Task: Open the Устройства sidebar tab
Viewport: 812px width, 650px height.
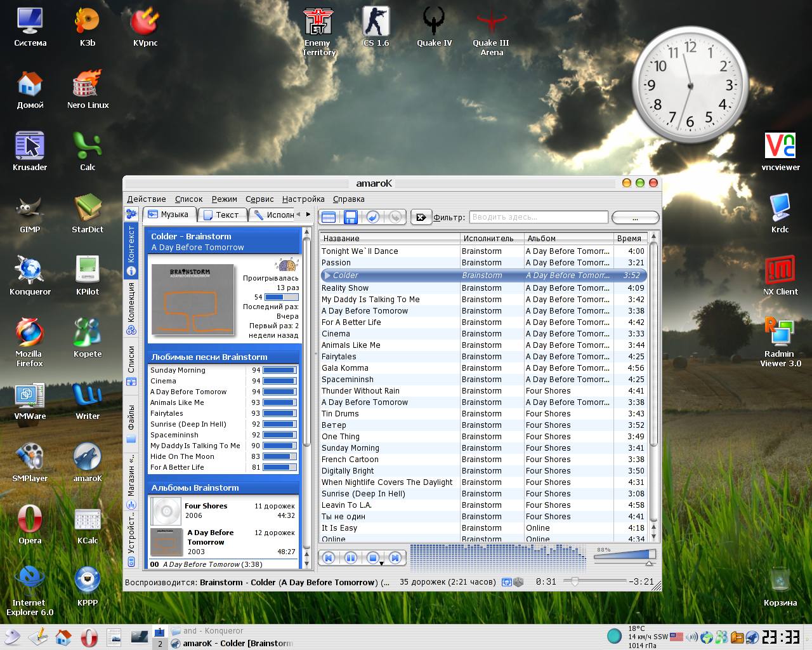Action: click(131, 540)
